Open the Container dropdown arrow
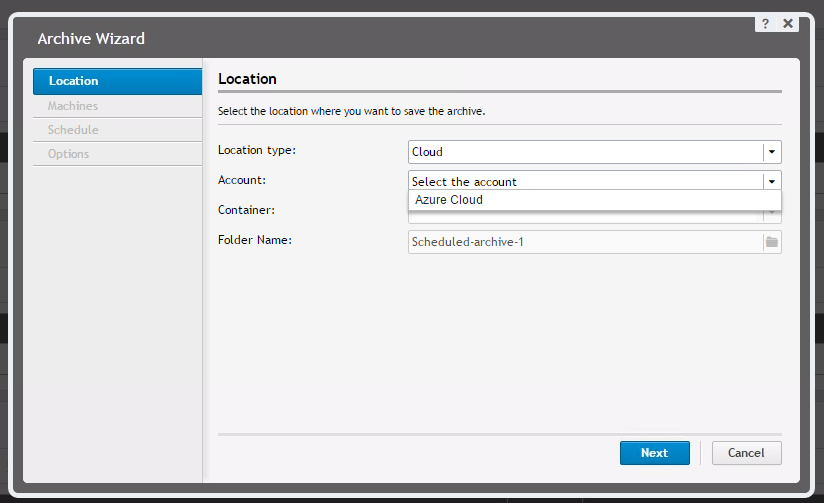 point(771,214)
